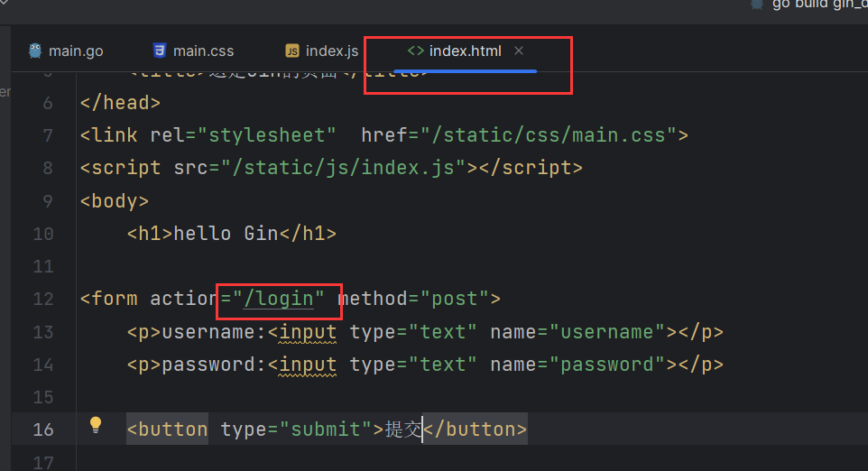Click the opening <button tag on line 16
The image size is (868, 471).
click(167, 429)
